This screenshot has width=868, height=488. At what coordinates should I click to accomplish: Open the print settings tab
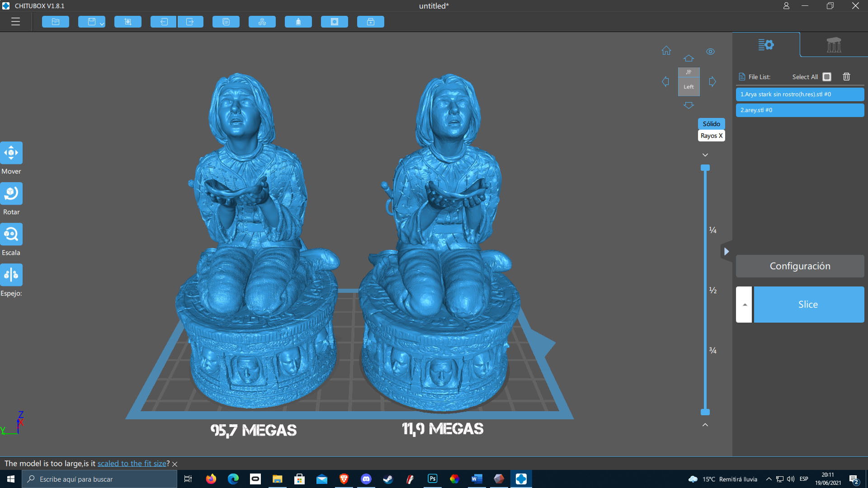[x=766, y=45]
